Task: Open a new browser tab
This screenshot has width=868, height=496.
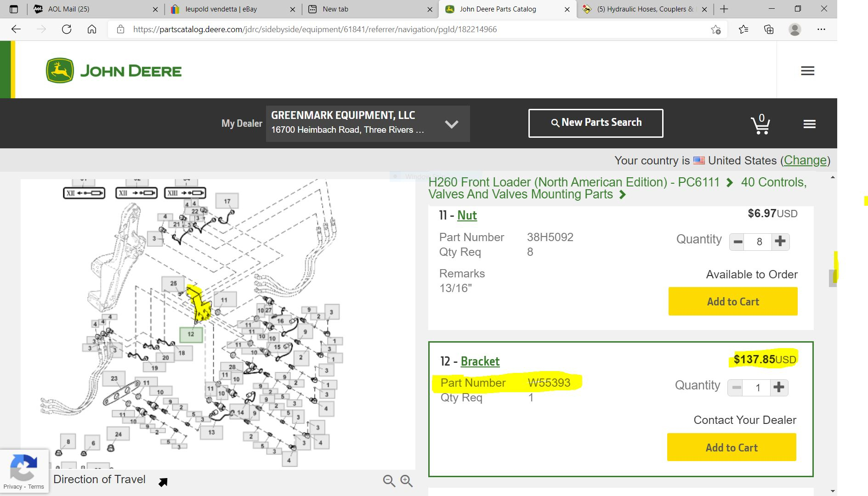Action: [x=724, y=9]
